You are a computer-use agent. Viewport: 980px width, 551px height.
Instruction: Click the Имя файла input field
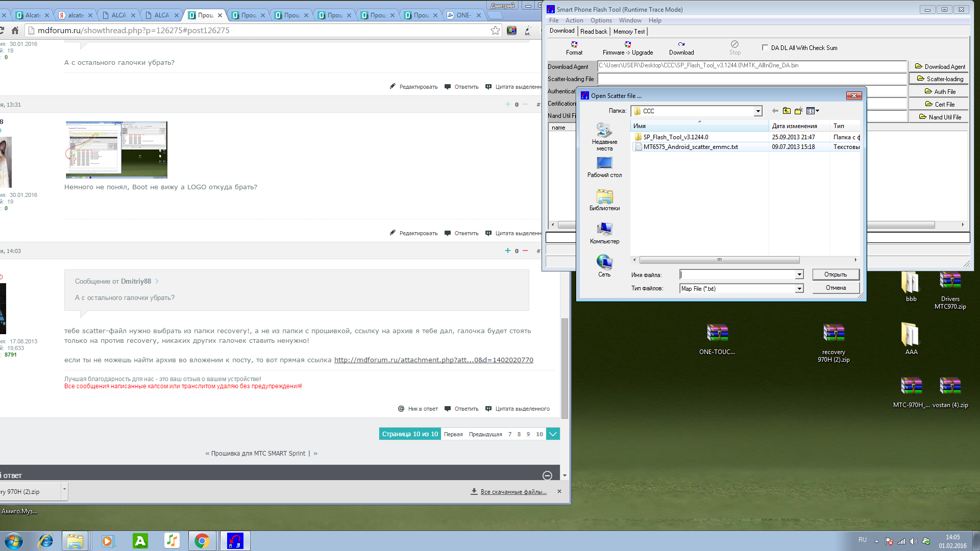[x=738, y=275]
